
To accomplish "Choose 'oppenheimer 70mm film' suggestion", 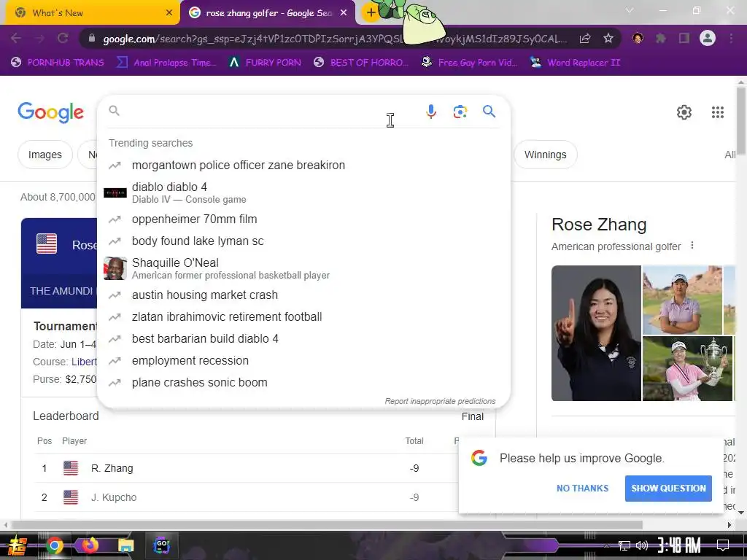I will pyautogui.click(x=303, y=219).
